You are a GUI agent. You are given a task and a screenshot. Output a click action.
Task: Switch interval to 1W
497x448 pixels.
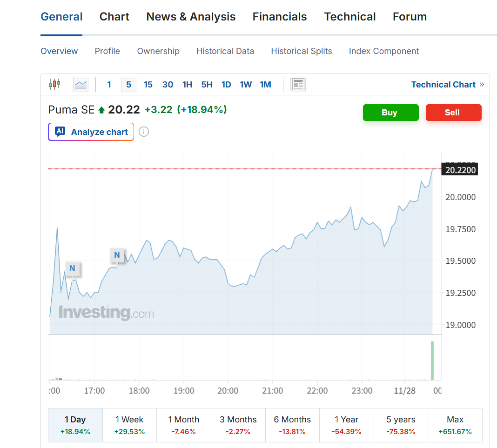click(246, 84)
